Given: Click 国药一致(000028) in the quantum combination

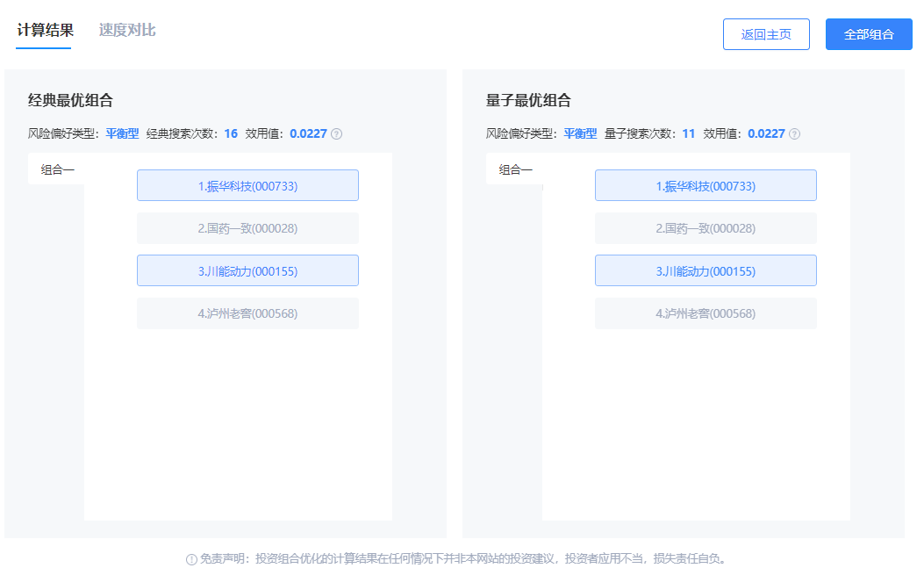Looking at the screenshot, I should [x=706, y=227].
